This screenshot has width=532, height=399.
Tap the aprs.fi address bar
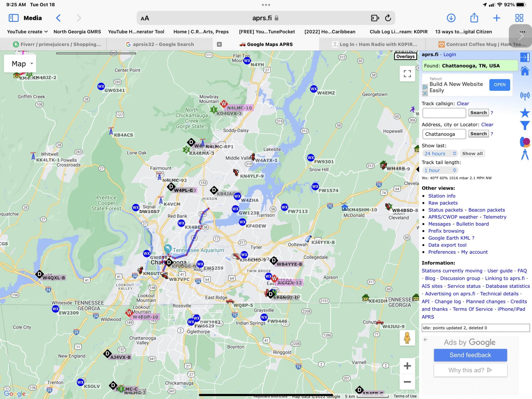(266, 18)
